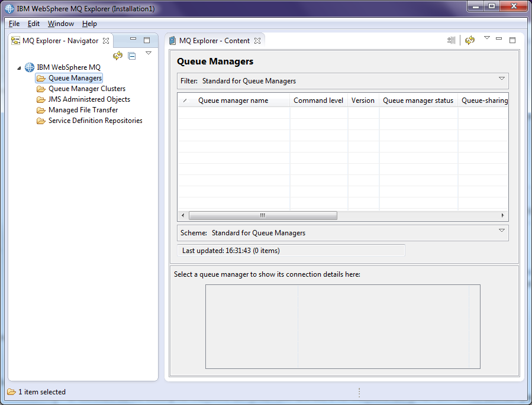Click the connection details box
Image resolution: width=532 pixels, height=405 pixels.
[x=343, y=327]
